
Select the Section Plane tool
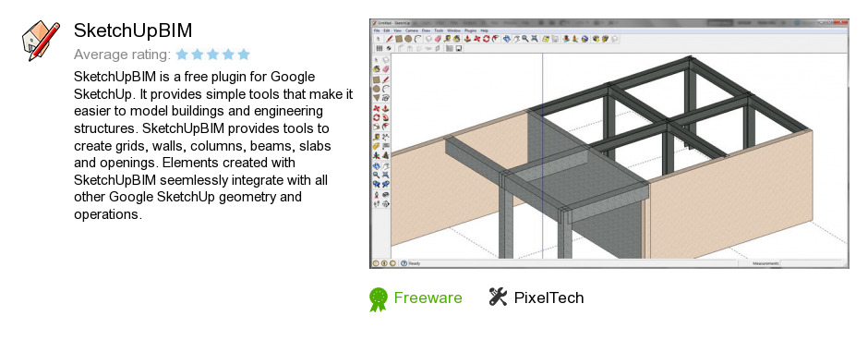point(386,203)
